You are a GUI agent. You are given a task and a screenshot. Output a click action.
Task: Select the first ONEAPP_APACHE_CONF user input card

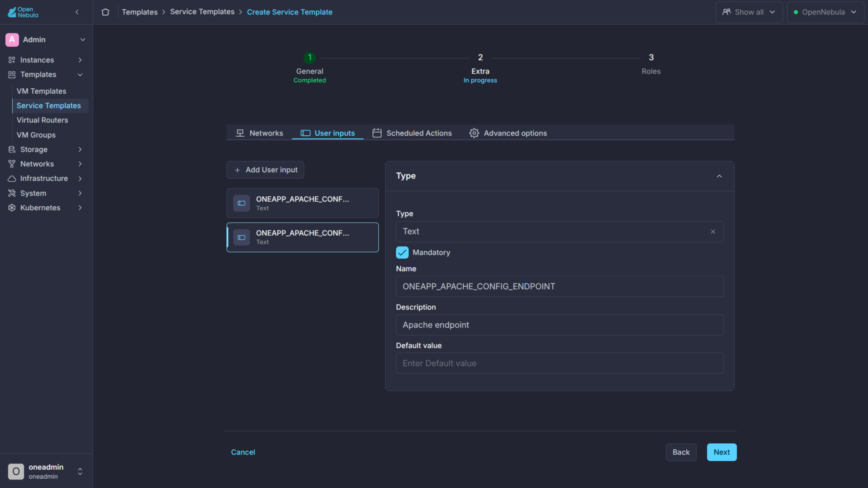click(303, 203)
